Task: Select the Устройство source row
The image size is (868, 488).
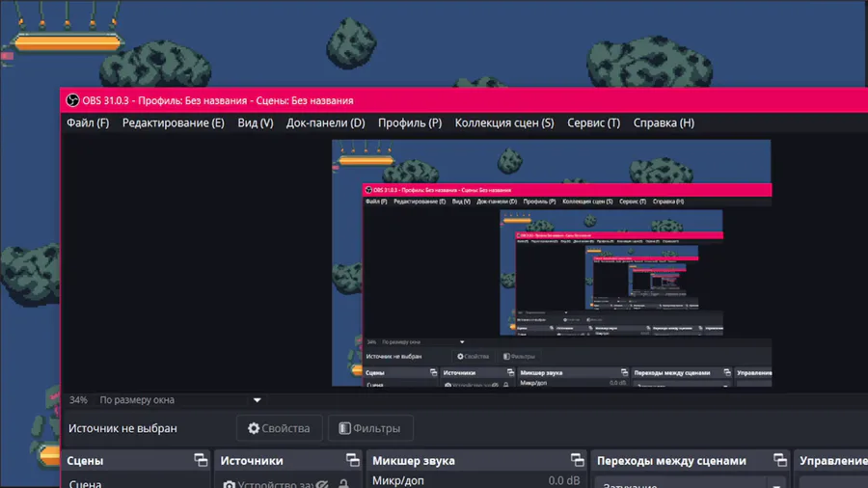Action: click(x=287, y=483)
